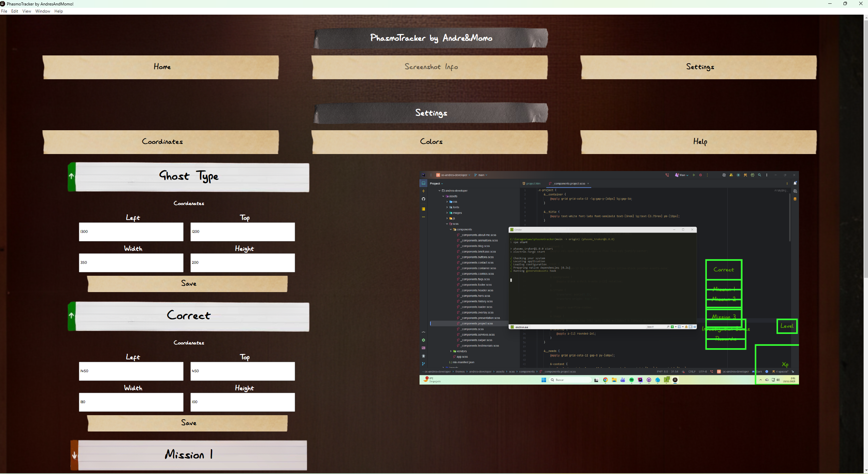The width and height of the screenshot is (868, 474).
Task: Open the Window menu
Action: 42,11
